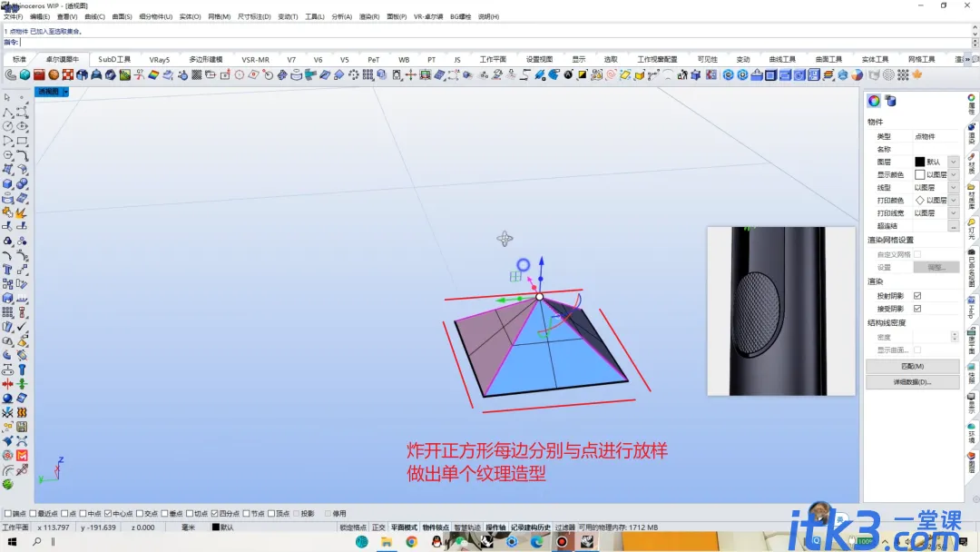Enable the 交点 osnap checkbox
Viewport: 980px width, 552px height.
pyautogui.click(x=140, y=514)
